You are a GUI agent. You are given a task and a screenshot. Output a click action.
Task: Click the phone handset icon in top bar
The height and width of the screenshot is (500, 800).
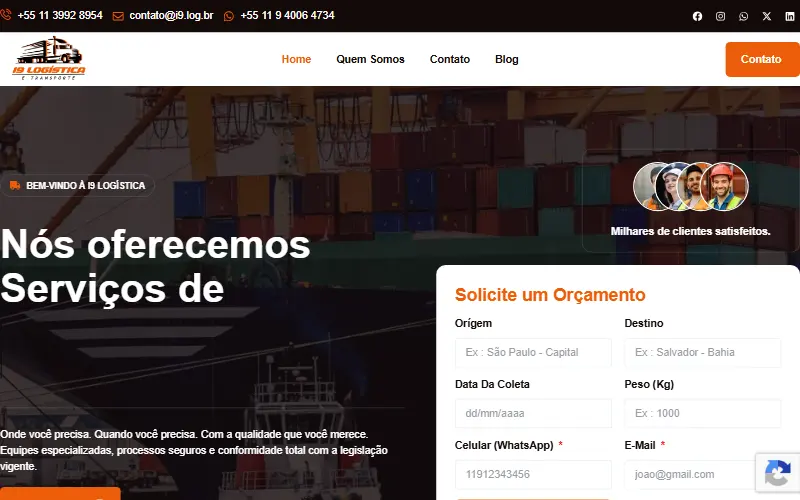click(6, 15)
